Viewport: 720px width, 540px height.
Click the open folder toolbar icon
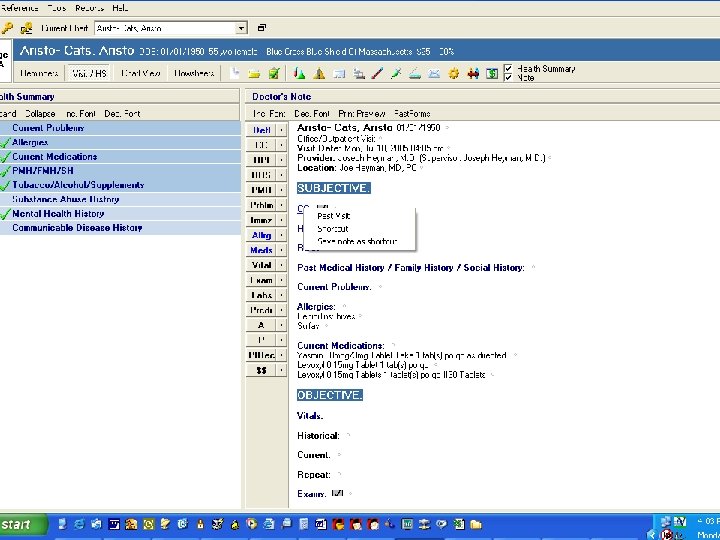point(254,73)
